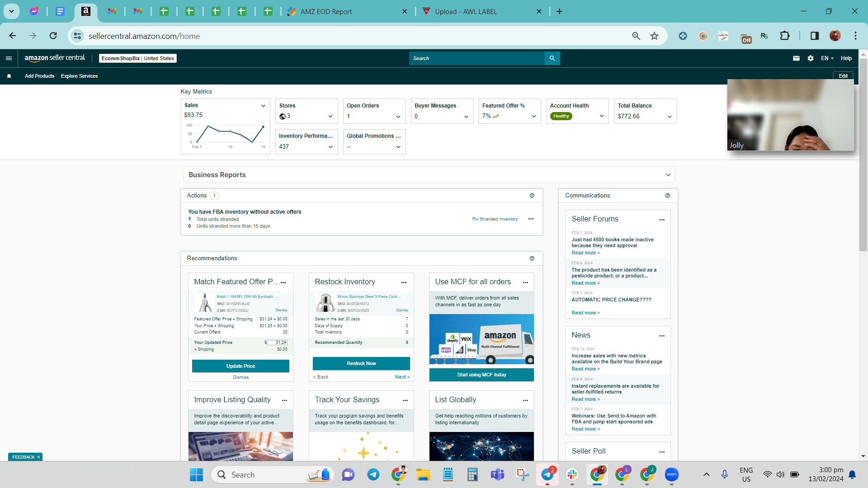Click the bookmark flag icon in the favorites bar
Image resolution: width=868 pixels, height=488 pixels.
tap(9, 76)
